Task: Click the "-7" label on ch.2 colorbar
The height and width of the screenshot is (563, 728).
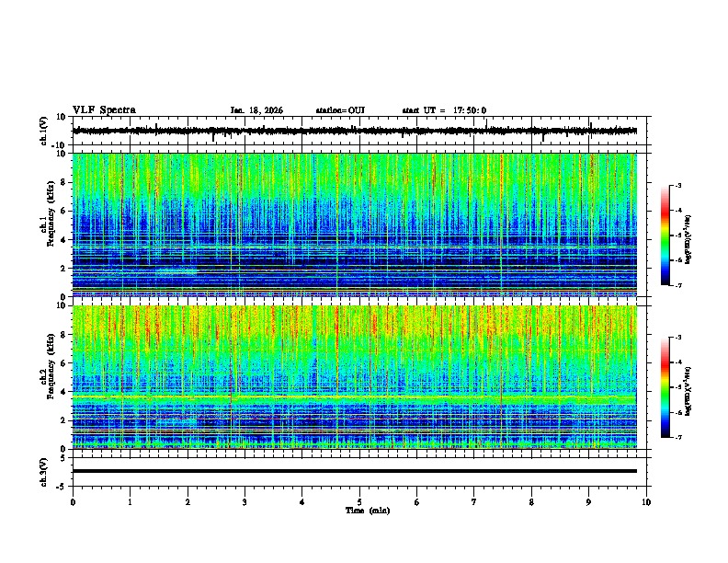Action: point(677,437)
